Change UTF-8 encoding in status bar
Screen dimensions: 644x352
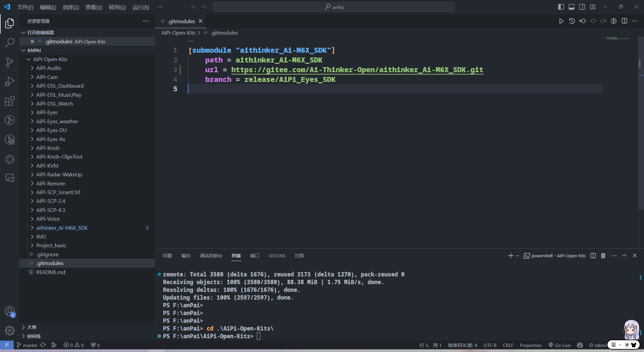coord(490,345)
